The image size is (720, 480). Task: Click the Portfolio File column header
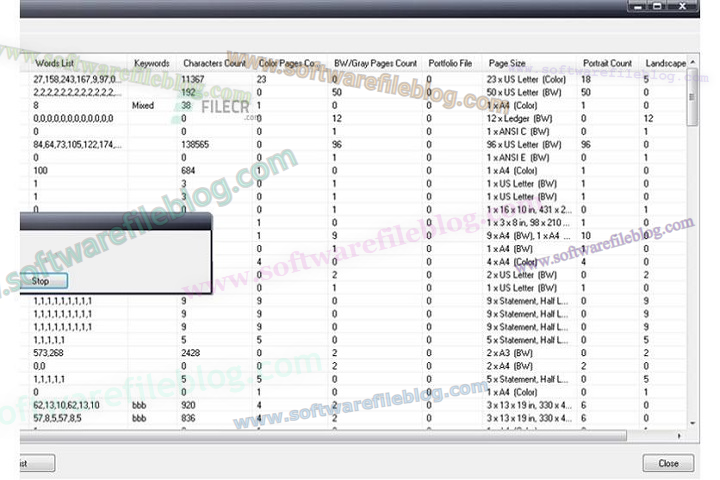coord(450,63)
